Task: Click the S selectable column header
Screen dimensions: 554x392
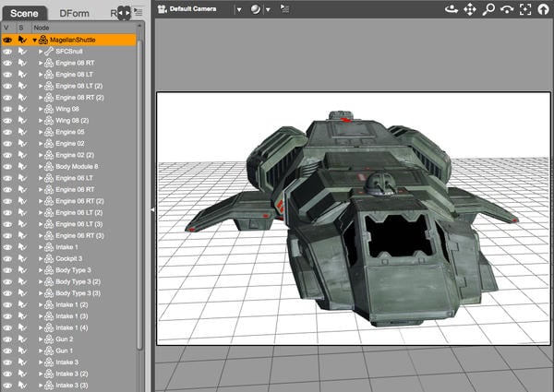Action: [x=21, y=28]
